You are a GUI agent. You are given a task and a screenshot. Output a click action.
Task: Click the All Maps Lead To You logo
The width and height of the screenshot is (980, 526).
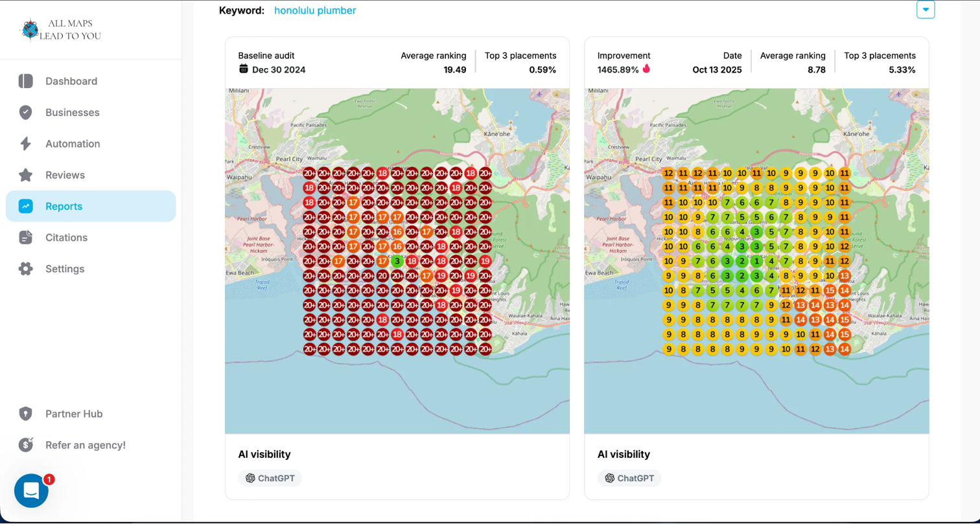click(60, 30)
